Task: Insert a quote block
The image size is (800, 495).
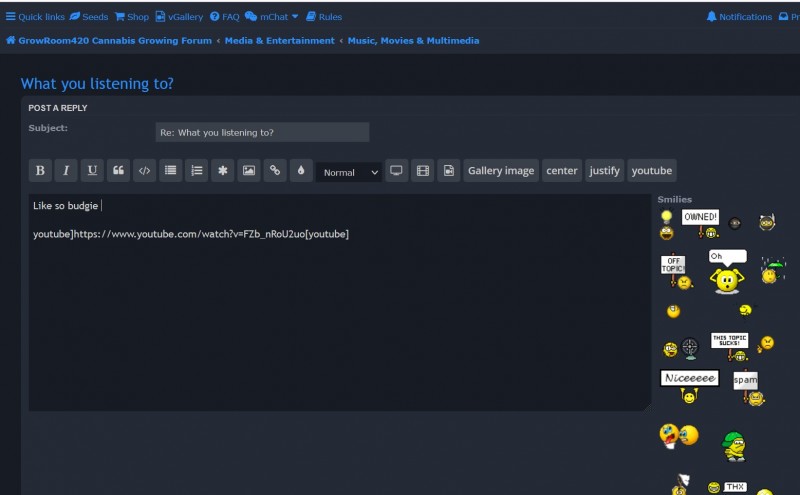Action: (118, 171)
